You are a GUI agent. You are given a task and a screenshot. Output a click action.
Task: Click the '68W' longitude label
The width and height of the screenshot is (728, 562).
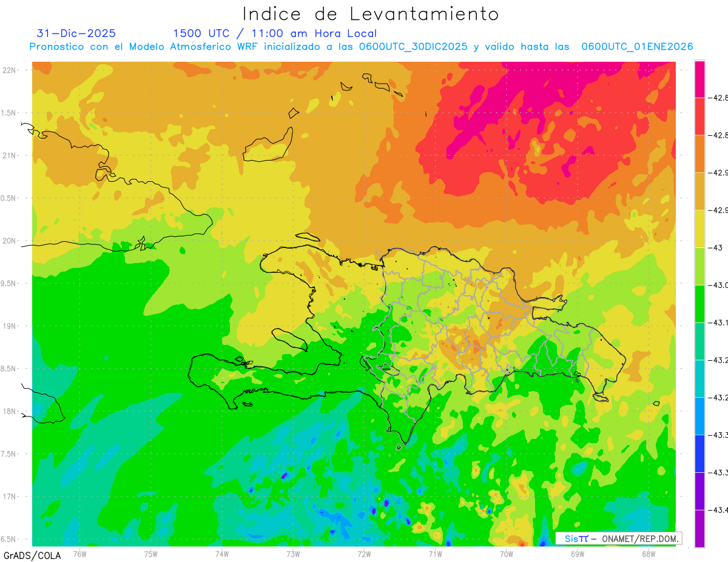coord(648,554)
